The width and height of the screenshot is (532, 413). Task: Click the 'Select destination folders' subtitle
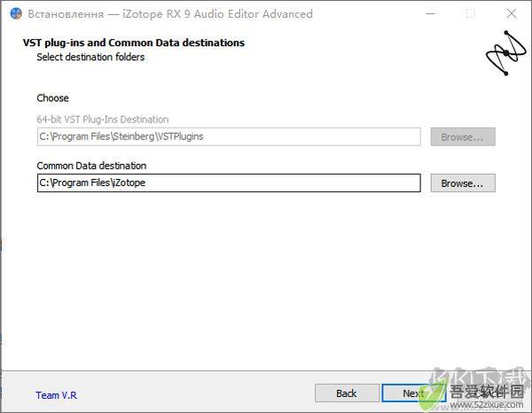(x=90, y=57)
